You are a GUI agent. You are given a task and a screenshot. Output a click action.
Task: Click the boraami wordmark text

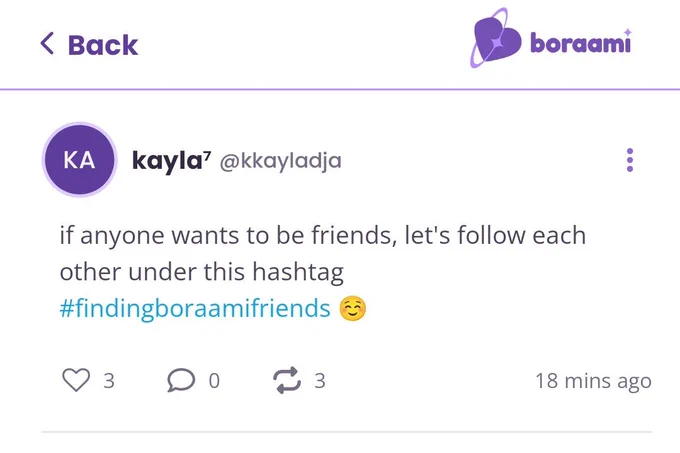point(580,42)
